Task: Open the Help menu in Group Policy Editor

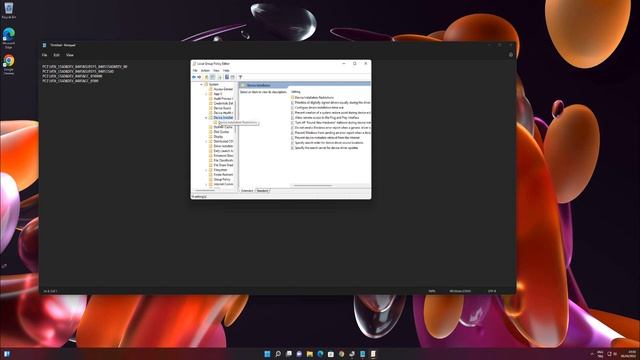Action: click(226, 71)
